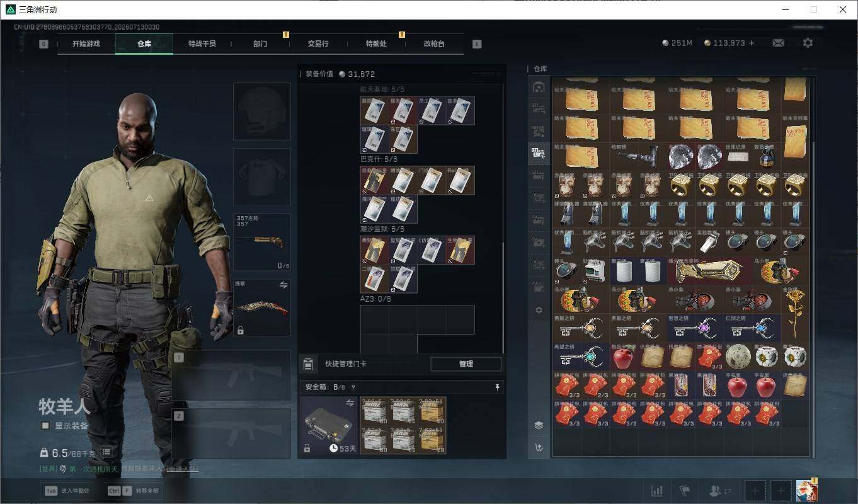Enable the 显示装备 checkbox
Screen dimensions: 858x504
coord(45,426)
